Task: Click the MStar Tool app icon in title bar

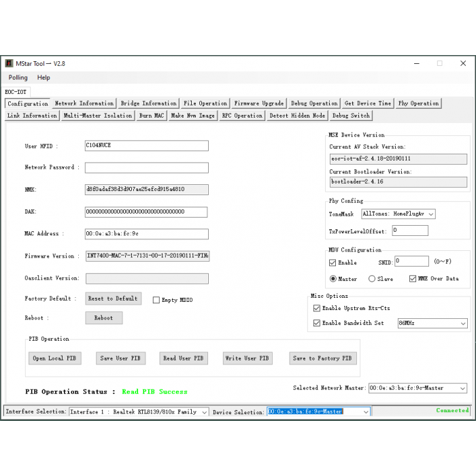Action: coord(9,63)
